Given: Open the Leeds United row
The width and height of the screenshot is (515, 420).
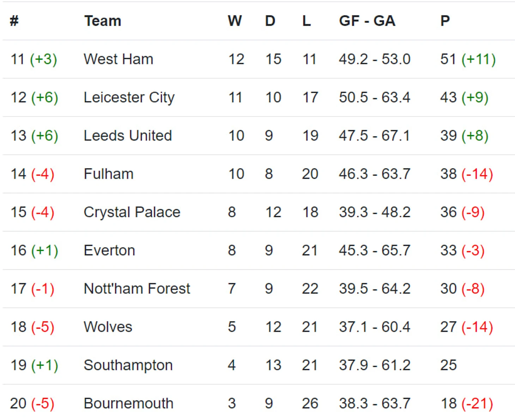Looking at the screenshot, I should [x=259, y=136].
